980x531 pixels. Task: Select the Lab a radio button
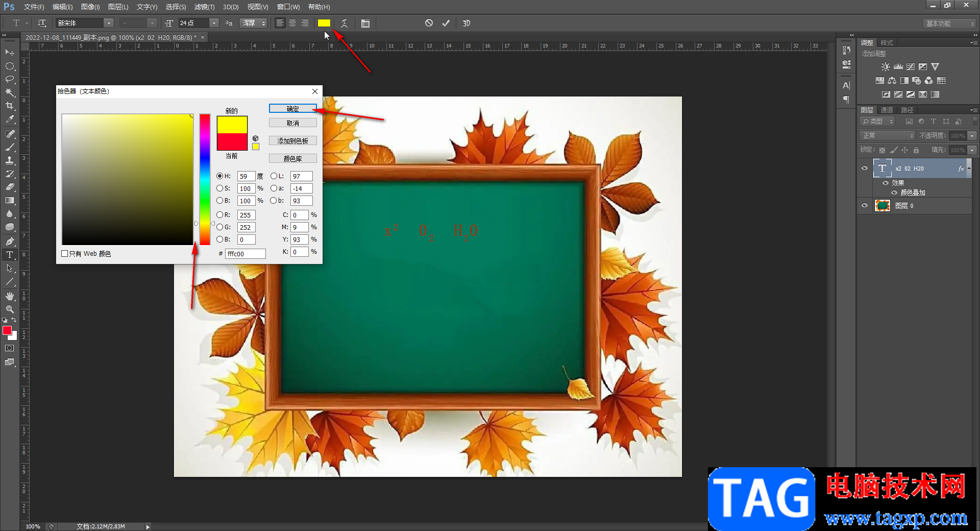click(x=274, y=188)
